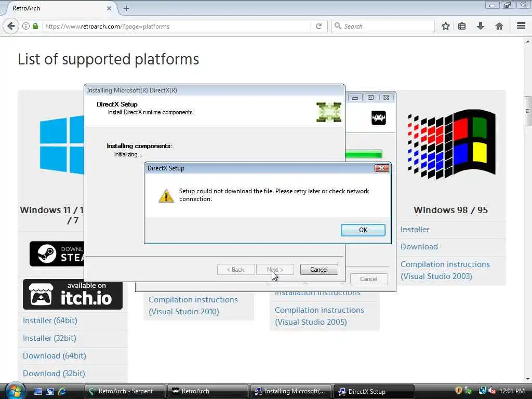Viewport: 532px width, 399px height.
Task: Click Cancel in the RetroArch installer window
Action: (x=368, y=279)
